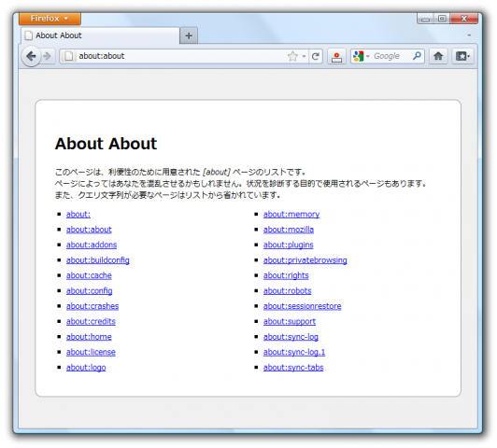Image resolution: width=497 pixels, height=448 pixels.
Task: Reload the page with the refresh icon
Action: tap(316, 57)
